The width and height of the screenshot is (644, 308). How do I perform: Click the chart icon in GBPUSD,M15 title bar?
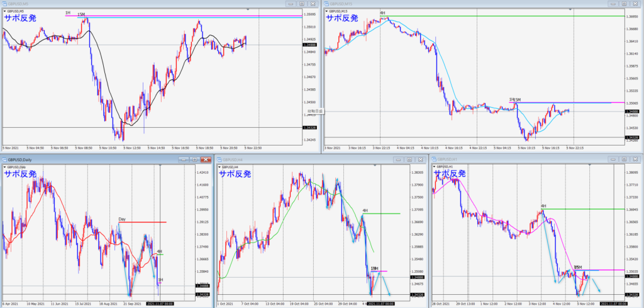pos(326,3)
